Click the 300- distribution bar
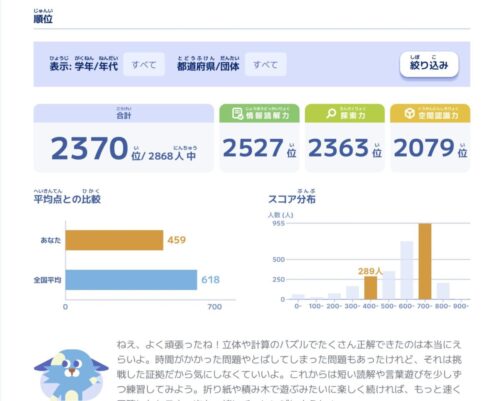The height and width of the screenshot is (401, 500). click(353, 293)
